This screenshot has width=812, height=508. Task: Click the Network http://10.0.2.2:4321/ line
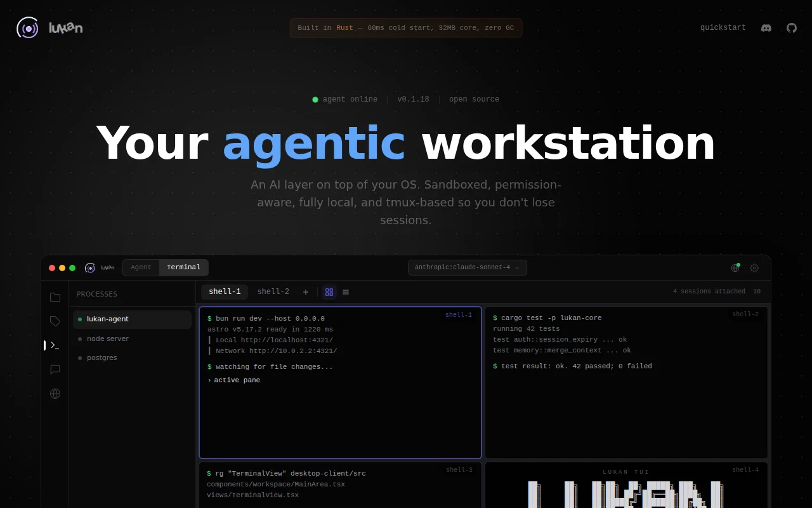coord(273,351)
